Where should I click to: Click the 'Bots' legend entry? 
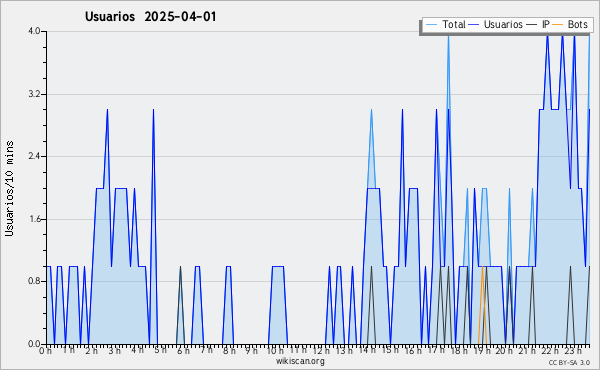pos(577,24)
